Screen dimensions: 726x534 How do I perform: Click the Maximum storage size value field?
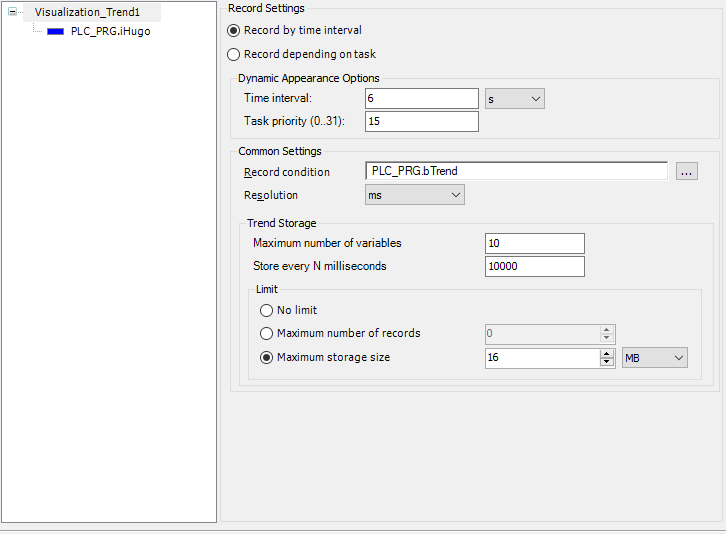(x=542, y=358)
